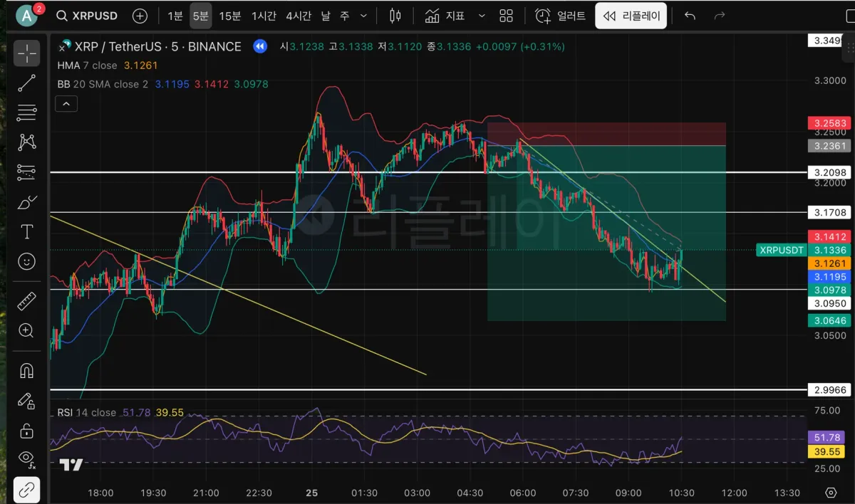Toggle lock all drawings

coord(27,431)
